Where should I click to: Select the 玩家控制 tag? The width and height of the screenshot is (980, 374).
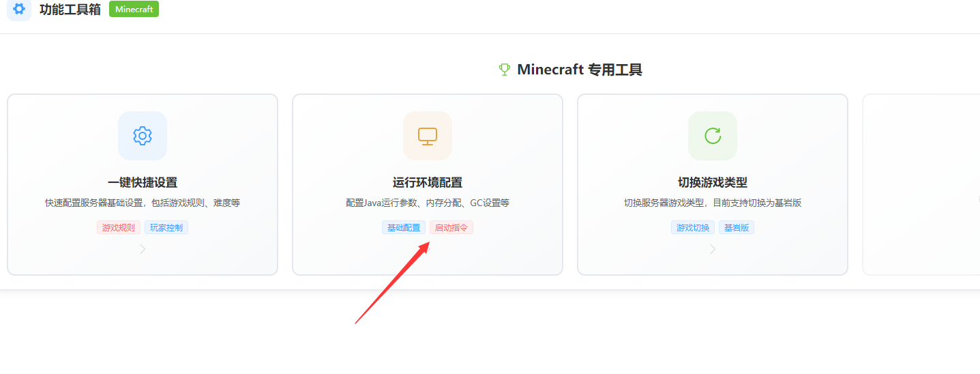pyautogui.click(x=166, y=228)
